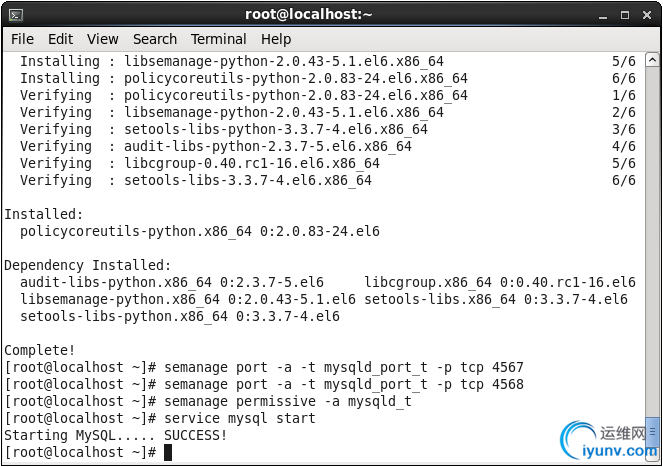Open the Help menu
The width and height of the screenshot is (663, 467).
pyautogui.click(x=276, y=39)
